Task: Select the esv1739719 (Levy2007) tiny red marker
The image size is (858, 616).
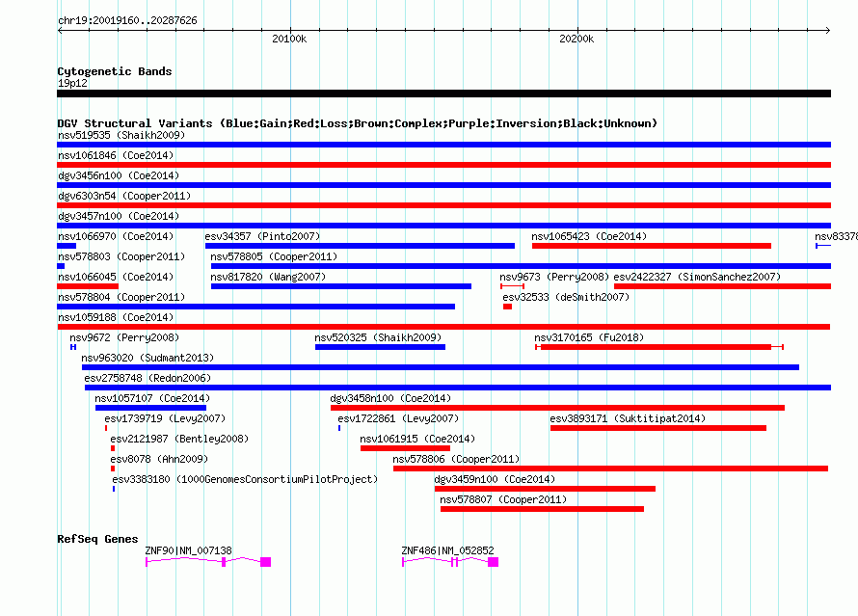Action: (x=106, y=428)
